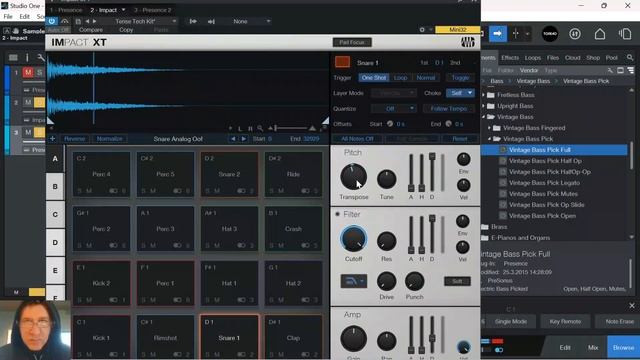Select the One Shot trigger mode
This screenshot has height=360, width=640.
pos(373,78)
